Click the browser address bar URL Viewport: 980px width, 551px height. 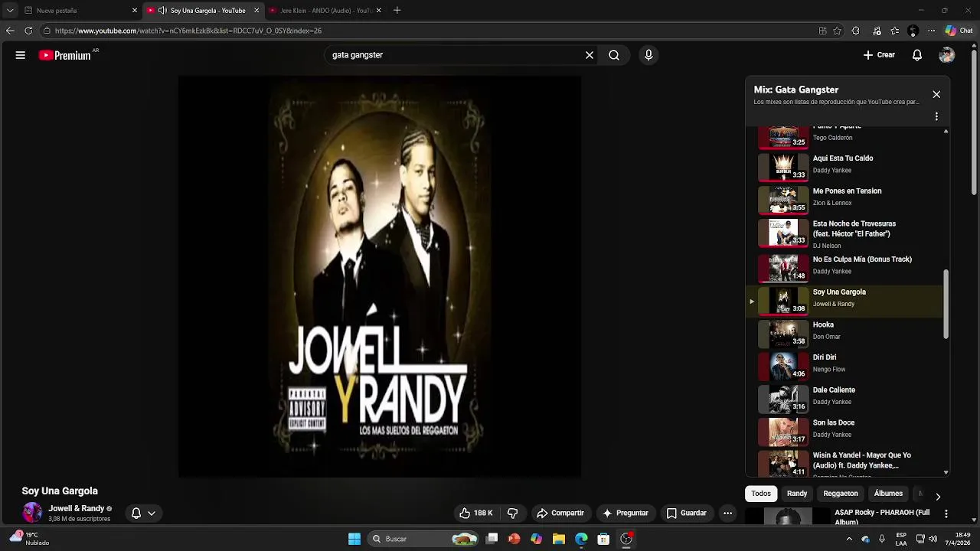coord(188,31)
